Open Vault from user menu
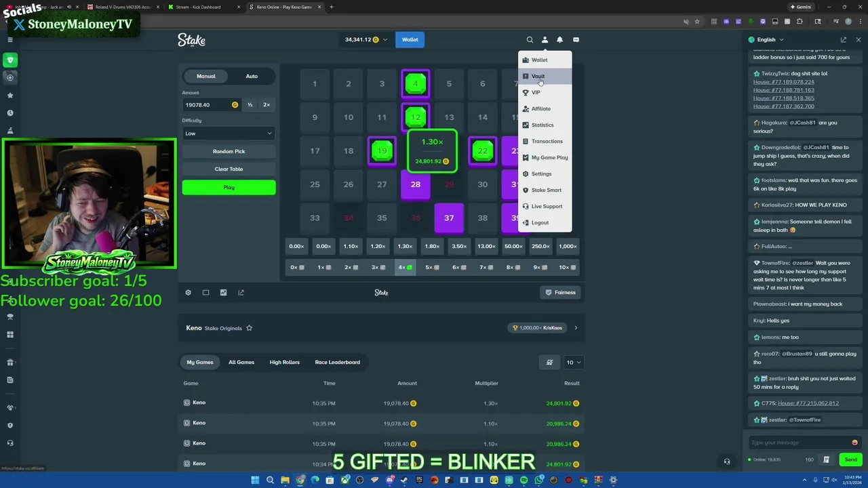 [545, 76]
